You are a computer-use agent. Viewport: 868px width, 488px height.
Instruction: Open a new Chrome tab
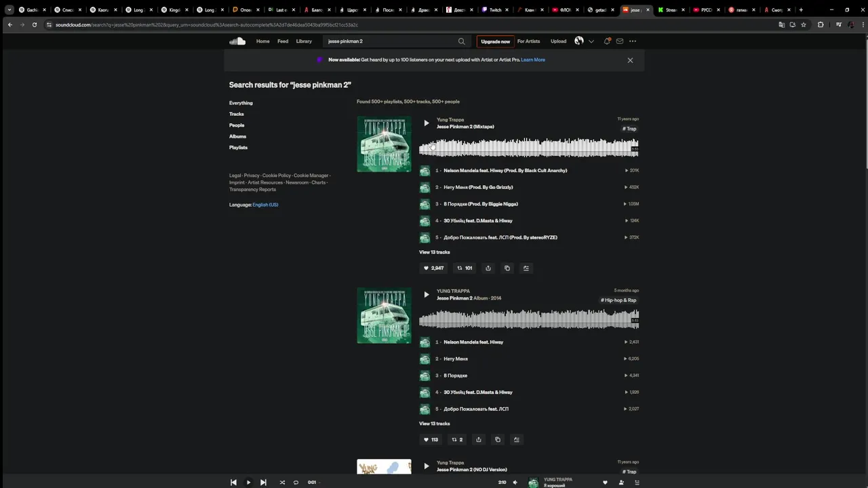pyautogui.click(x=801, y=10)
